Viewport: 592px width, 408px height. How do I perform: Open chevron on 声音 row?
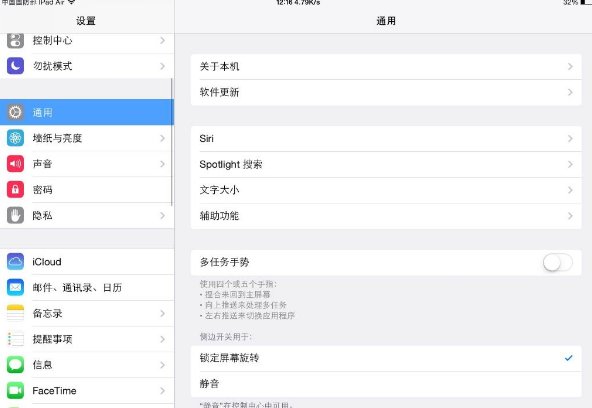click(163, 164)
